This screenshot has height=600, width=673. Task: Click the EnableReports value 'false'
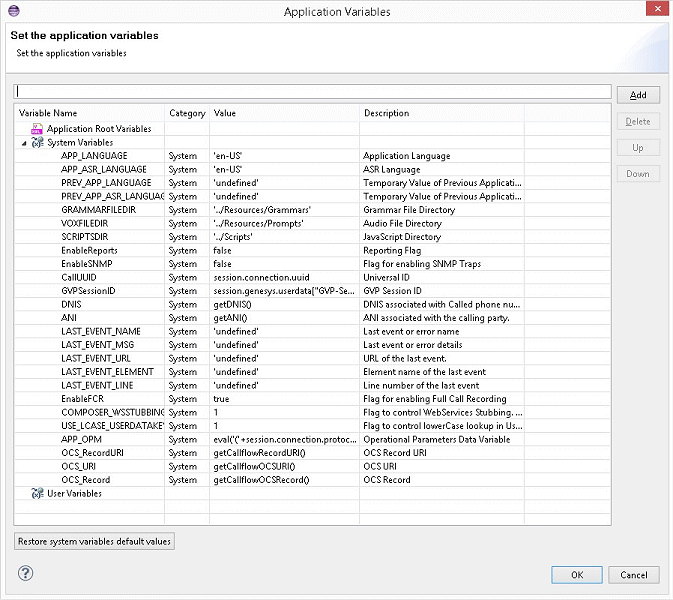pos(222,251)
